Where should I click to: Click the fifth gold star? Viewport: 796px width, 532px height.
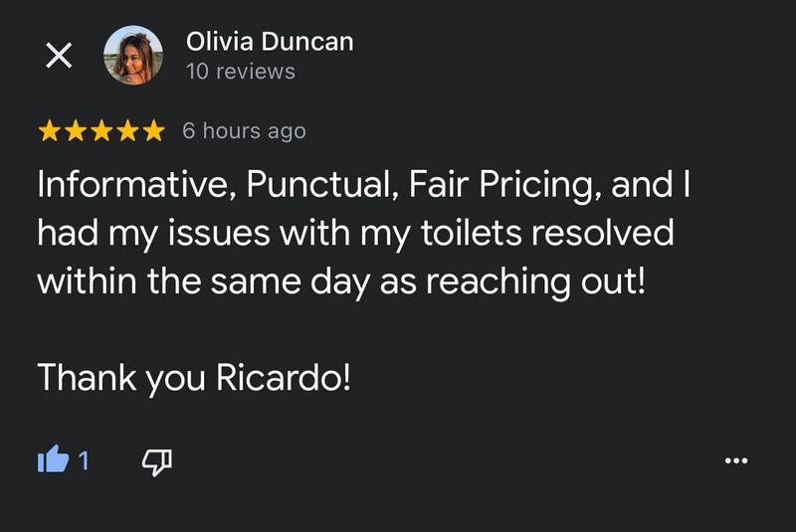[x=154, y=131]
